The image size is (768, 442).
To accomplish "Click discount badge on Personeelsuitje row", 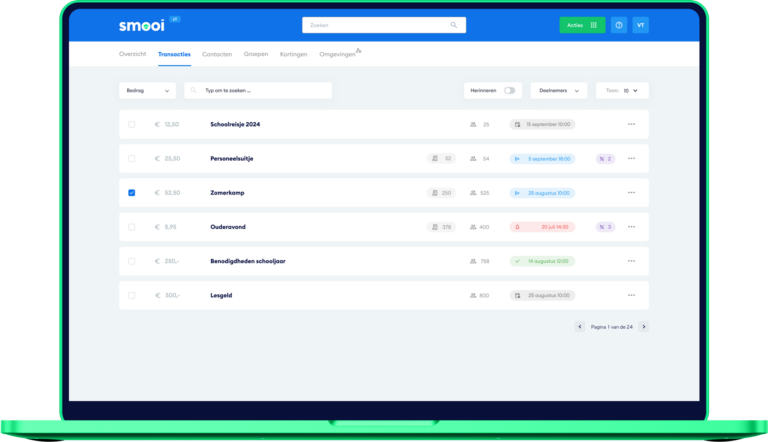I will (604, 158).
